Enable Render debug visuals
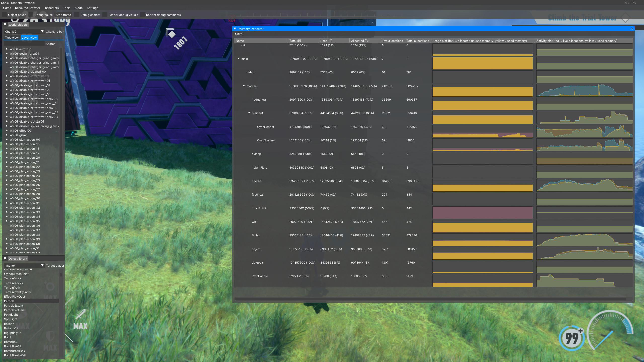The width and height of the screenshot is (644, 362). tap(105, 15)
